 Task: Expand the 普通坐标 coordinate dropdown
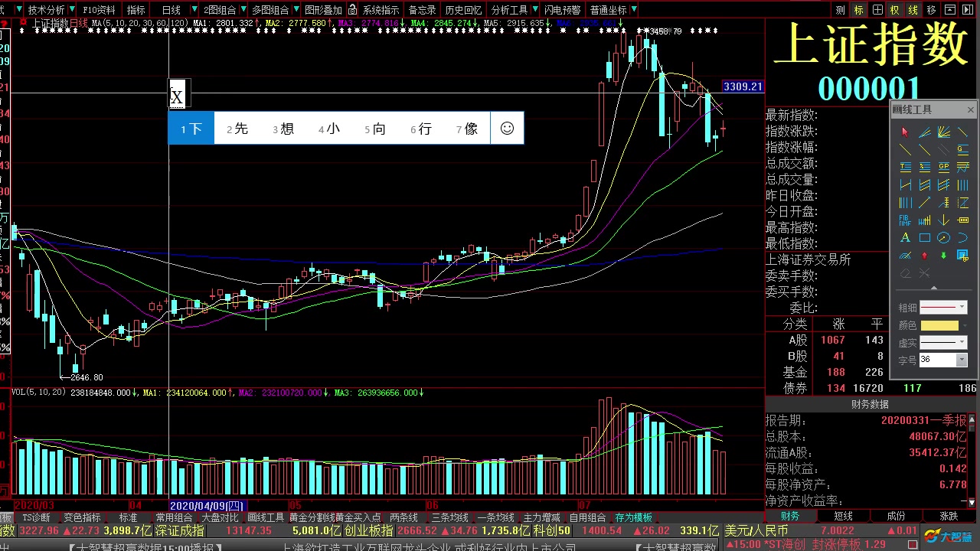point(634,9)
